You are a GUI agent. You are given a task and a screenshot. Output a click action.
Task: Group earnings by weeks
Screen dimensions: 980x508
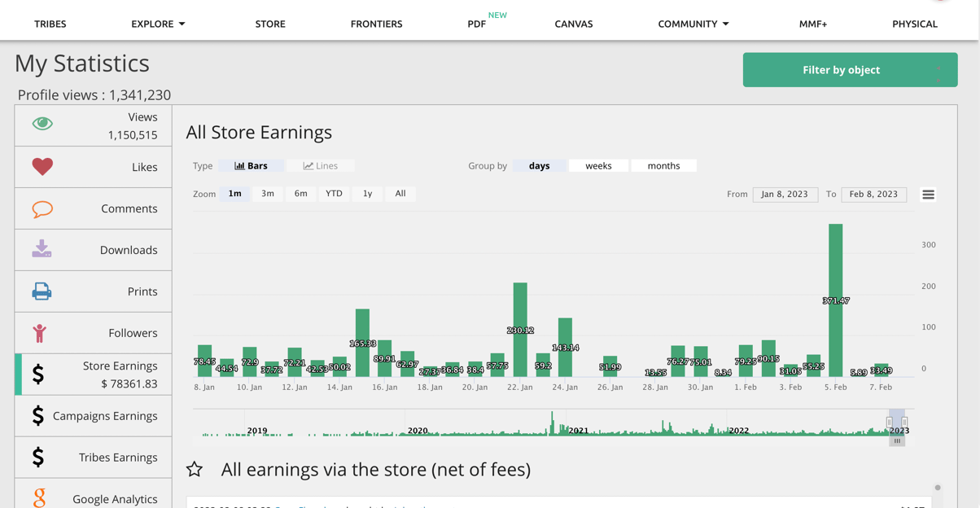pyautogui.click(x=598, y=166)
